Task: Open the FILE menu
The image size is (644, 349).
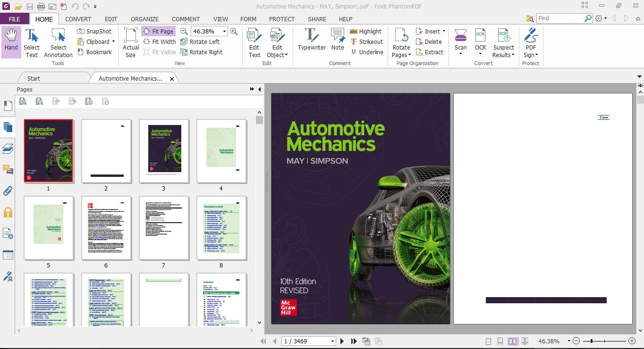Action: (x=15, y=19)
